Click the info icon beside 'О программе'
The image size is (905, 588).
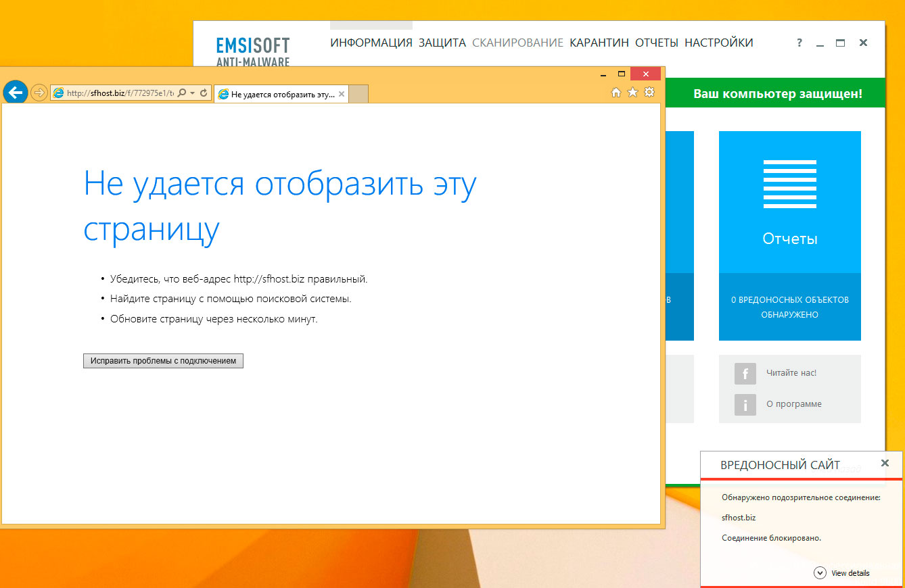click(x=745, y=404)
